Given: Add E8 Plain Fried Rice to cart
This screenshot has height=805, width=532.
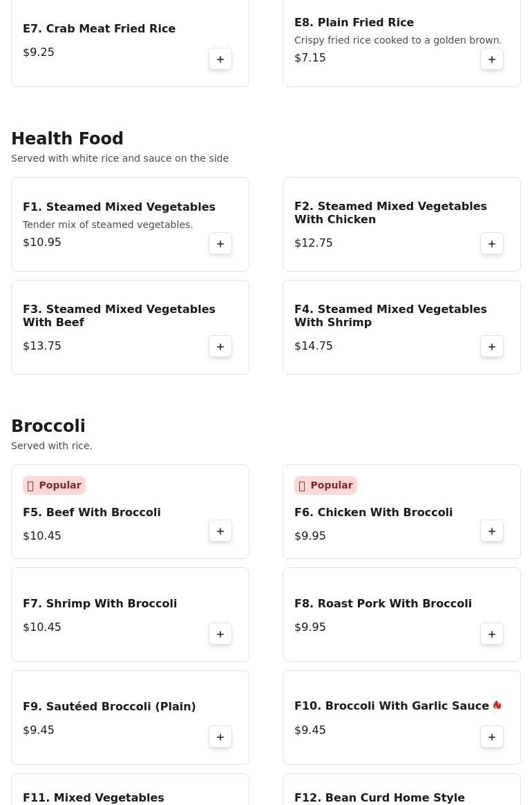Looking at the screenshot, I should click(492, 59).
